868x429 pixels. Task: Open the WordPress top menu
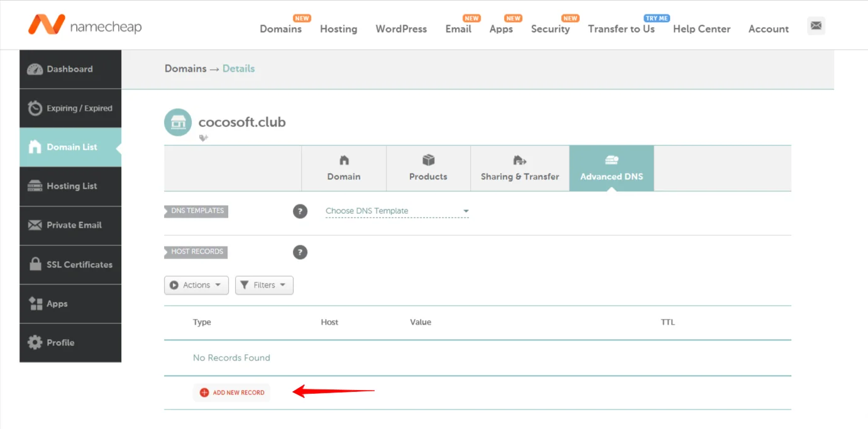[x=401, y=29]
